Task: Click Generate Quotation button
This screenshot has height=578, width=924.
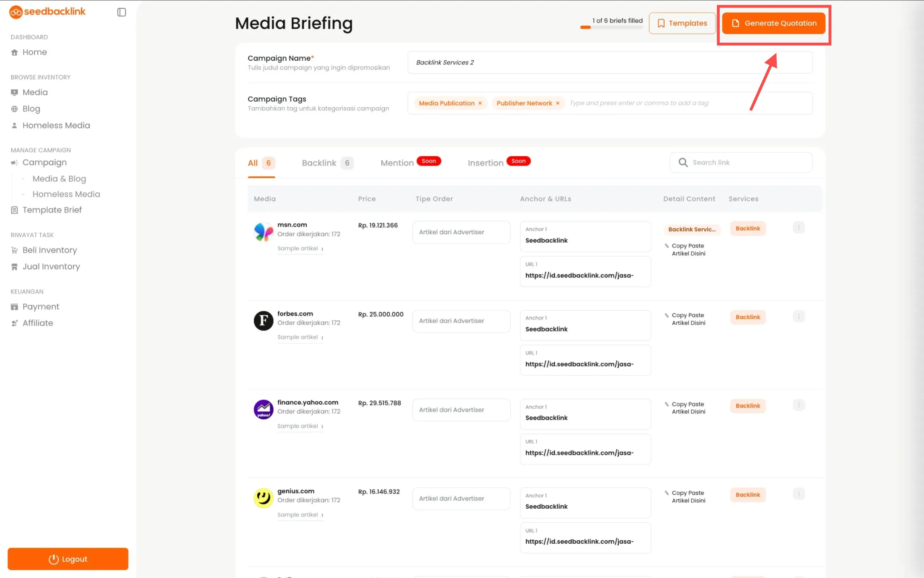Action: [773, 23]
